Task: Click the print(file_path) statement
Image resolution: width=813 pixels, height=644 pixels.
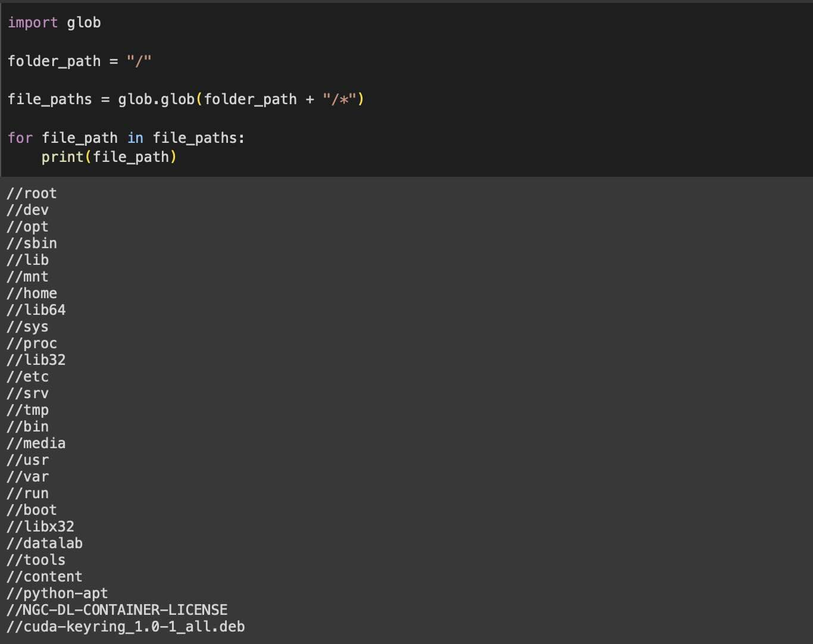Action: point(109,157)
